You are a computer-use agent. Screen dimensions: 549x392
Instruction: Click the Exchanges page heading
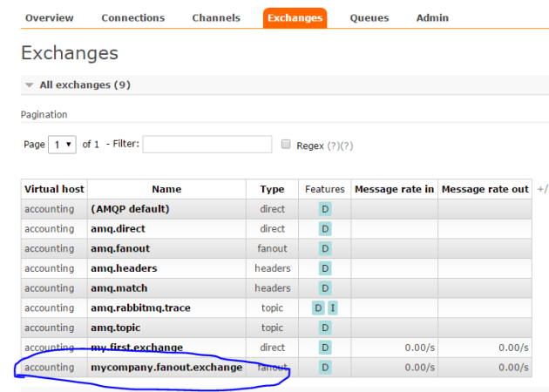click(x=70, y=53)
